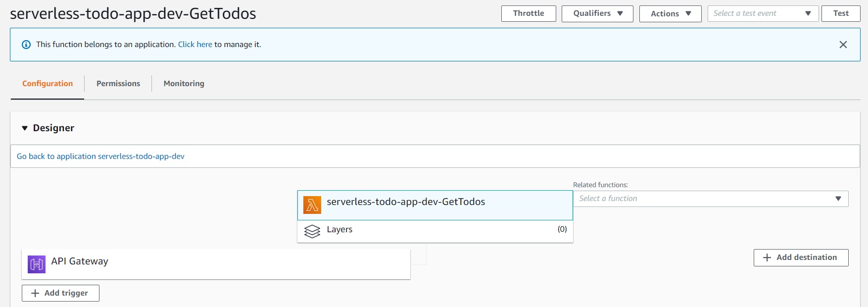Click the Lambda function icon in Designer
The width and height of the screenshot is (868, 307).
(312, 205)
